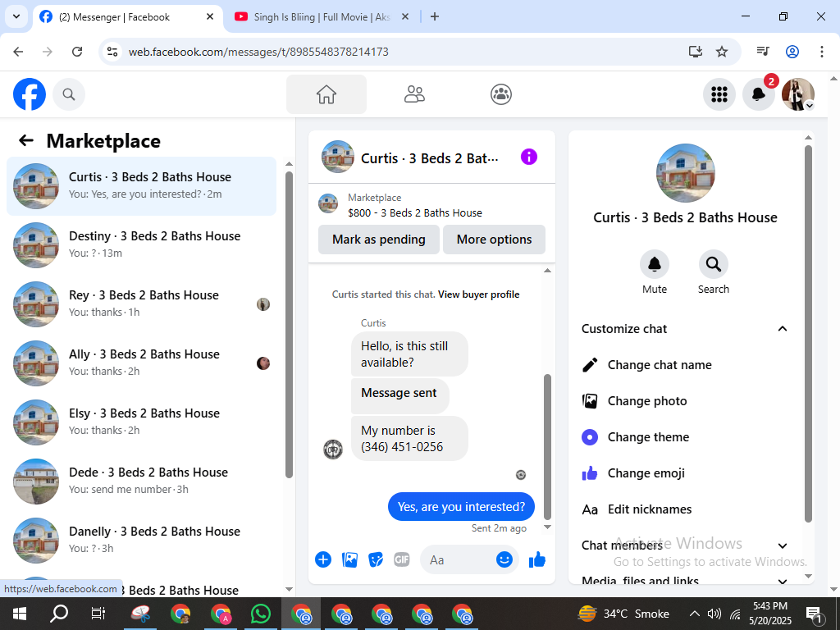Click the address bar URL
Image resolution: width=840 pixels, height=630 pixels.
258,52
